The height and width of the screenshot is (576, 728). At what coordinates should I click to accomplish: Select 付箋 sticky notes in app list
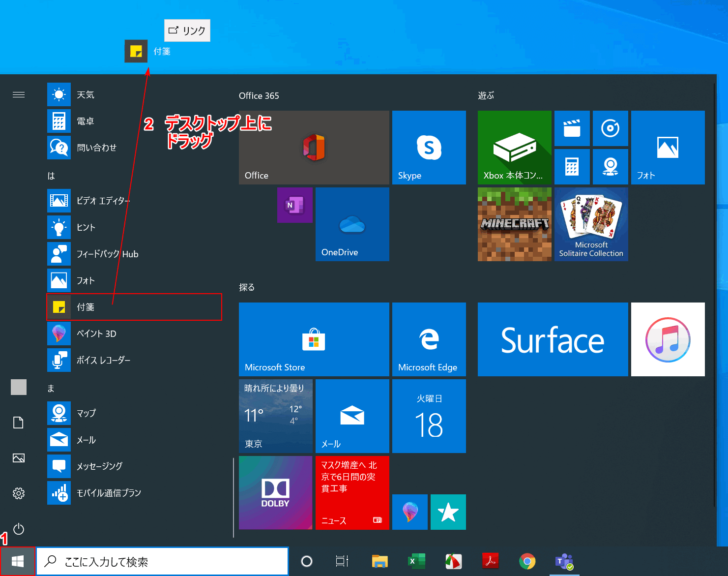pos(134,307)
